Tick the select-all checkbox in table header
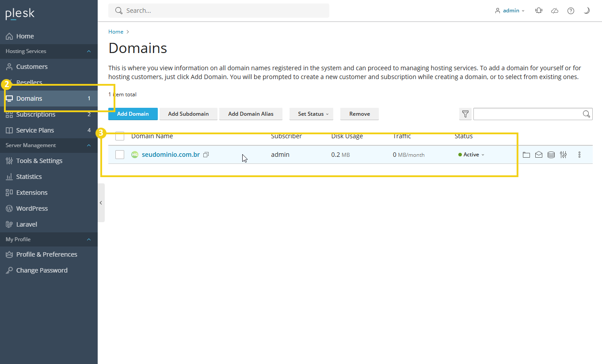602x364 pixels. 120,136
